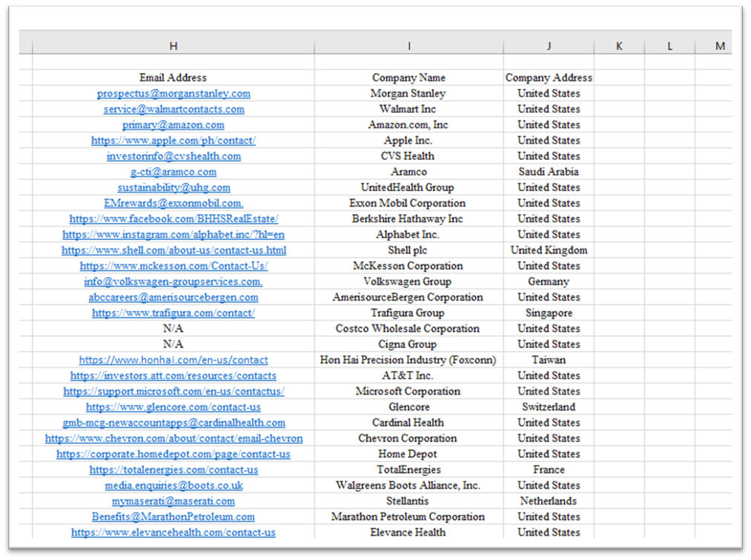Click primary@amazon.com link

pyautogui.click(x=173, y=125)
